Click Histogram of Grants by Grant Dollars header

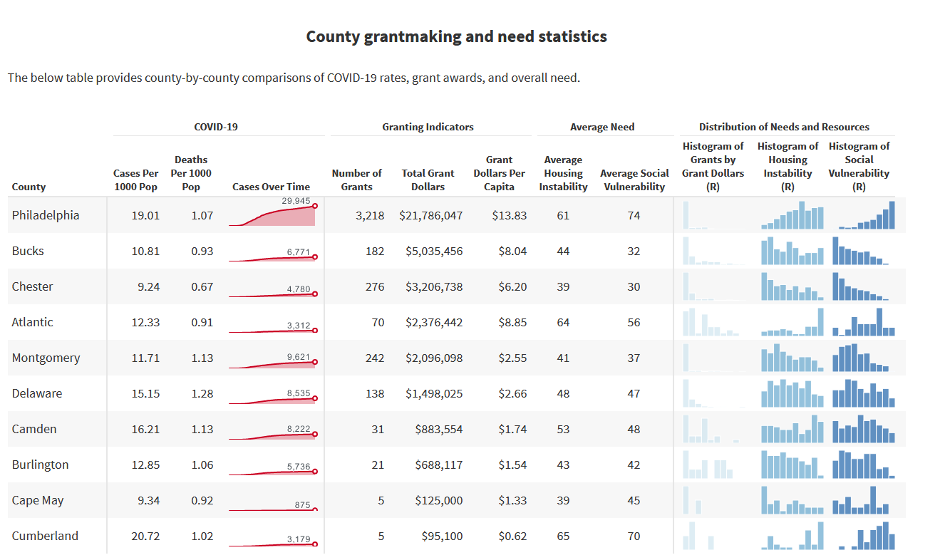coord(713,167)
